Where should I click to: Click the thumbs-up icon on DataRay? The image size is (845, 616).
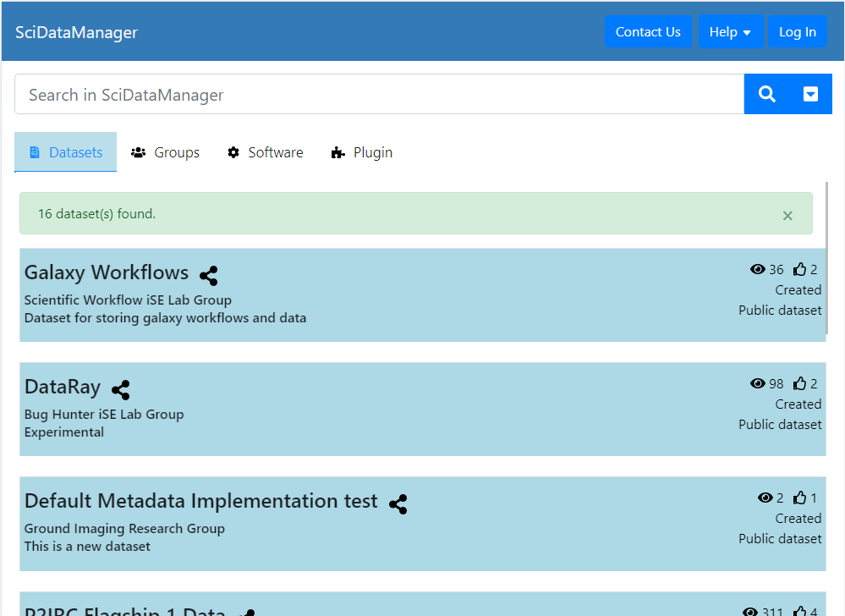point(799,383)
